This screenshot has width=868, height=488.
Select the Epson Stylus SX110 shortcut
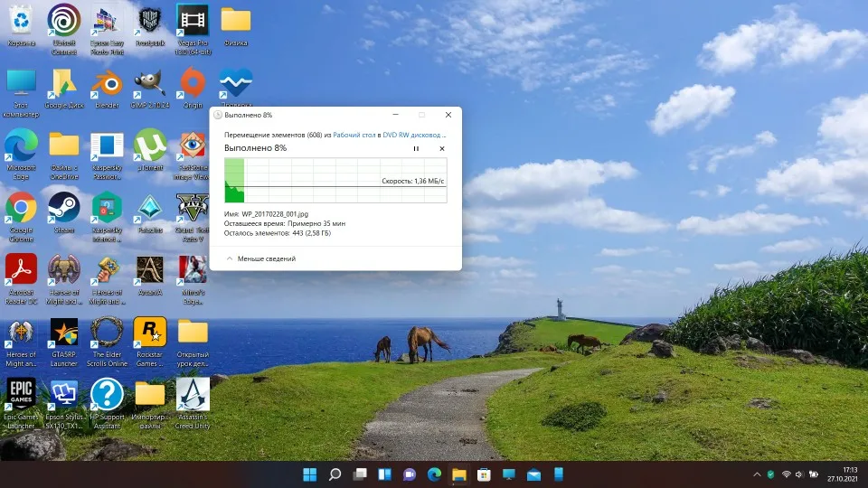[x=63, y=404]
